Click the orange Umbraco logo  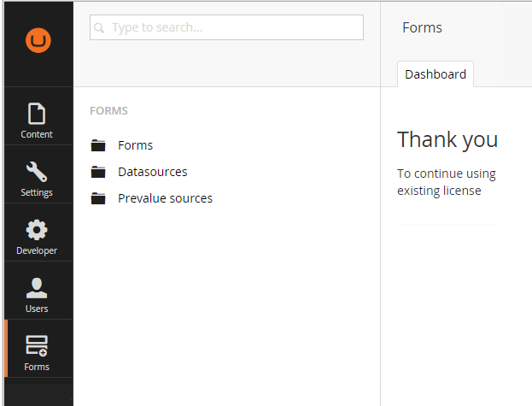click(38, 40)
